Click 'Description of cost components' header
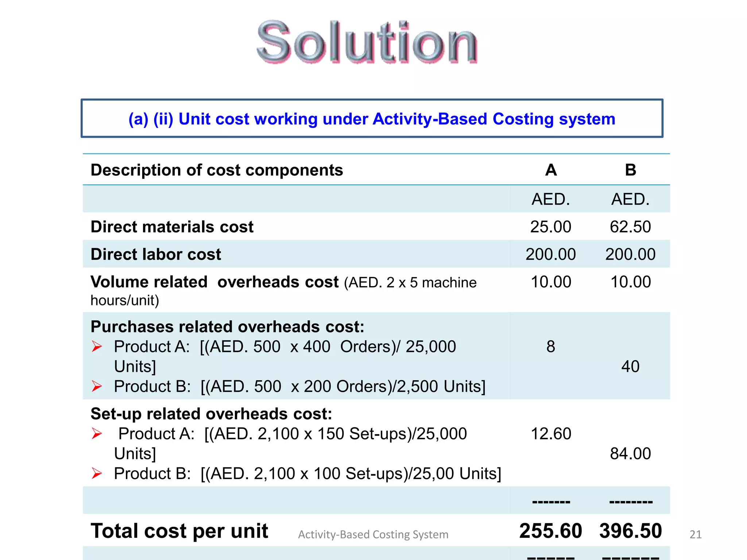The image size is (747, 560). click(217, 170)
